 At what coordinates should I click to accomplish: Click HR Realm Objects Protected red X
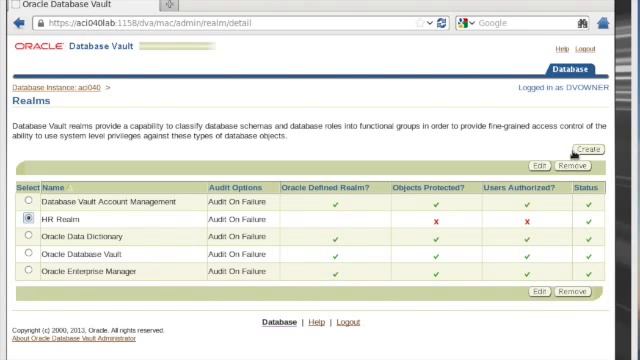[x=436, y=222]
